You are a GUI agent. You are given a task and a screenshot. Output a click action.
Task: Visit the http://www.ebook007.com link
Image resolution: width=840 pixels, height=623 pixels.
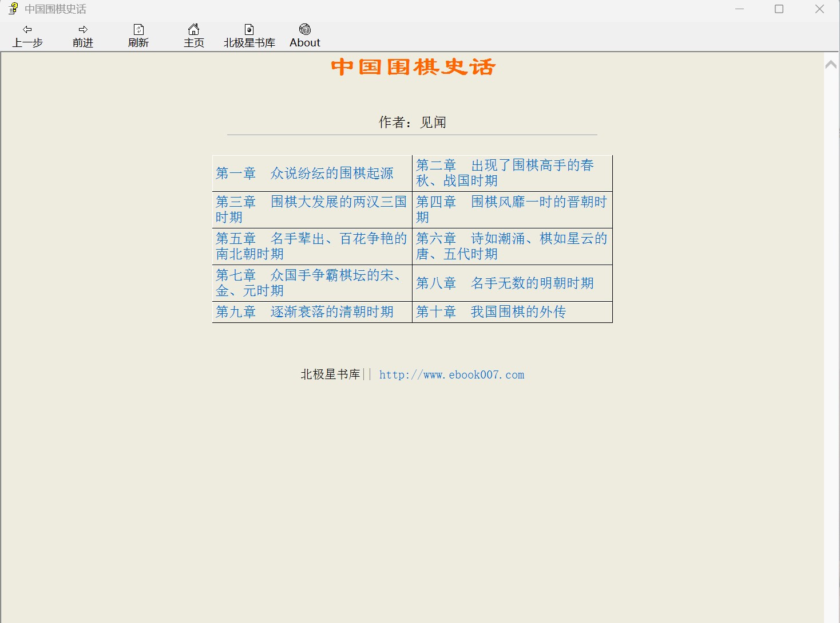[x=451, y=374]
